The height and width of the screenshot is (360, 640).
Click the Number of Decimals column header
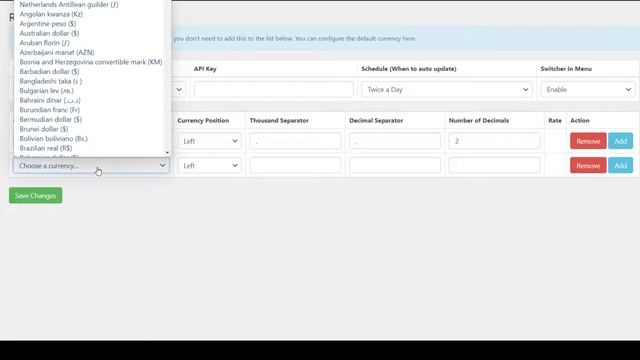click(x=479, y=120)
